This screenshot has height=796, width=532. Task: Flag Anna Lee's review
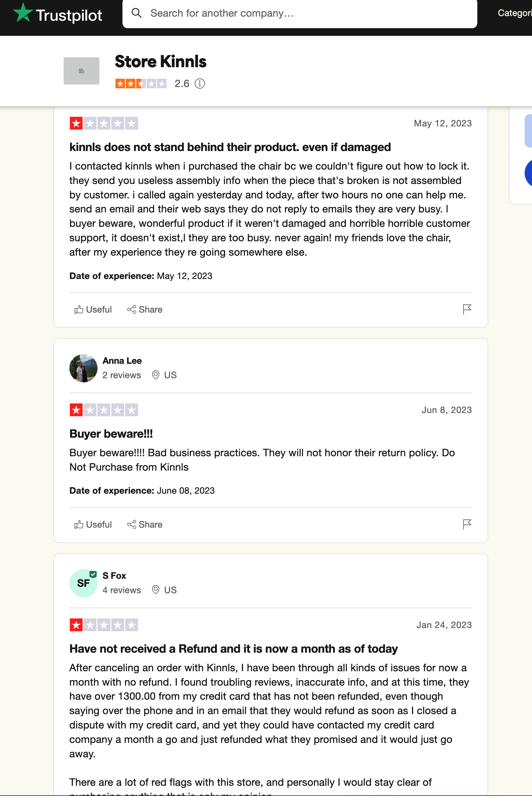pos(467,524)
